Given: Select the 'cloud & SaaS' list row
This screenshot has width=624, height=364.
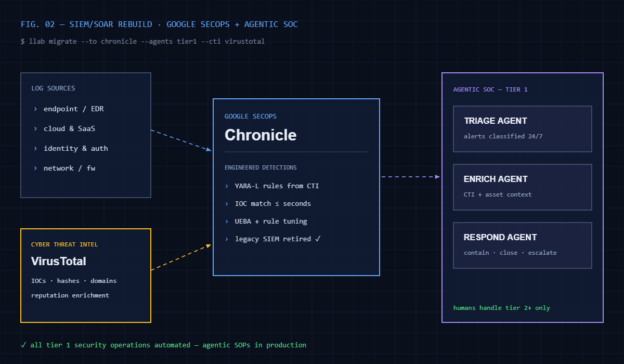Looking at the screenshot, I should tap(64, 128).
